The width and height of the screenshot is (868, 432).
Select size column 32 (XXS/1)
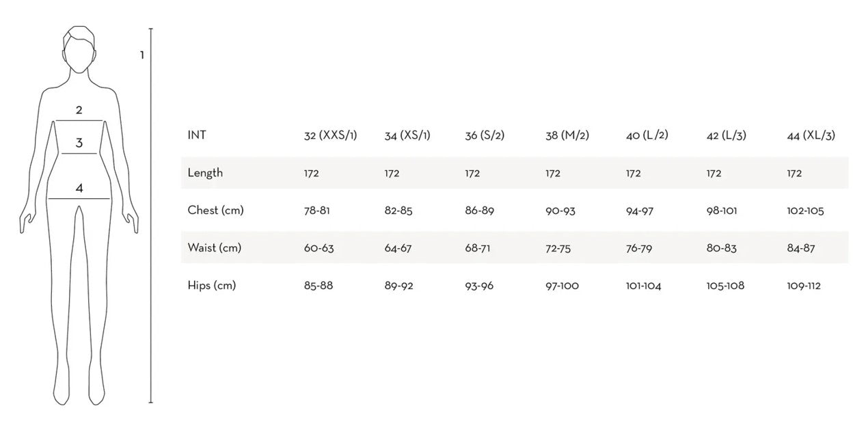tap(330, 136)
